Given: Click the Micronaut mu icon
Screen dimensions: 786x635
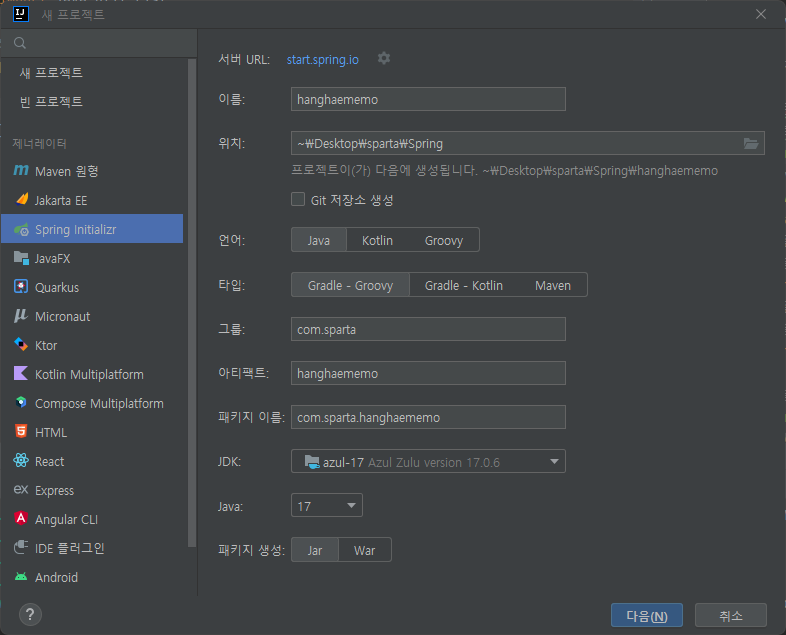Looking at the screenshot, I should click(21, 316).
